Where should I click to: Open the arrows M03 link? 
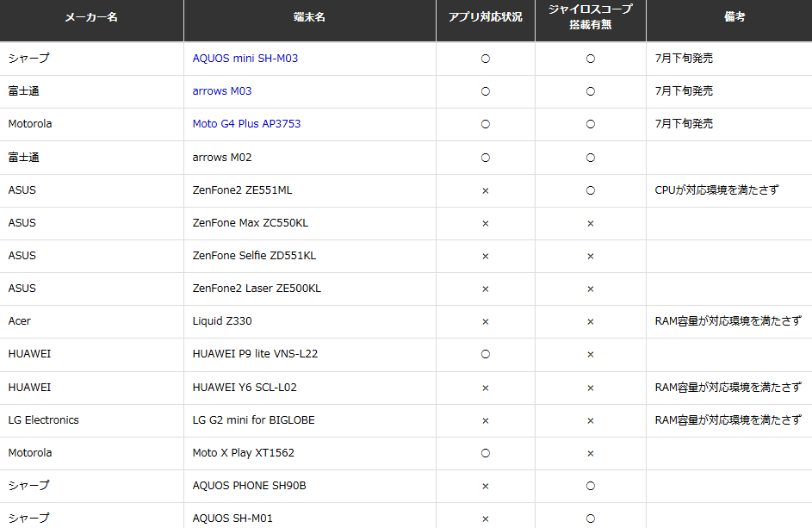point(222,91)
